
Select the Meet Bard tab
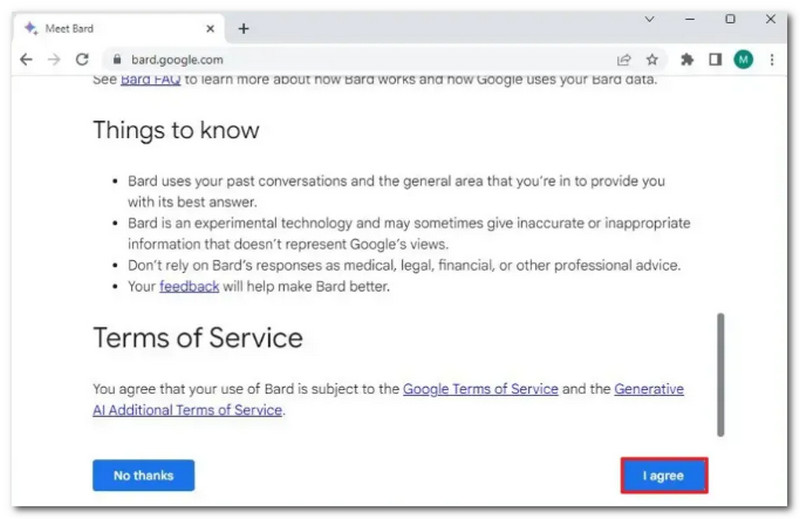pos(118,29)
